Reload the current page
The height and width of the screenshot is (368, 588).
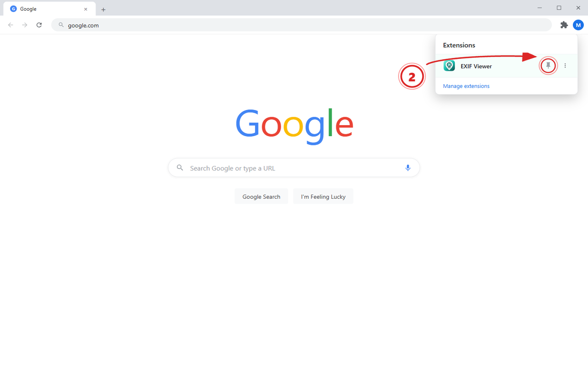pos(39,25)
